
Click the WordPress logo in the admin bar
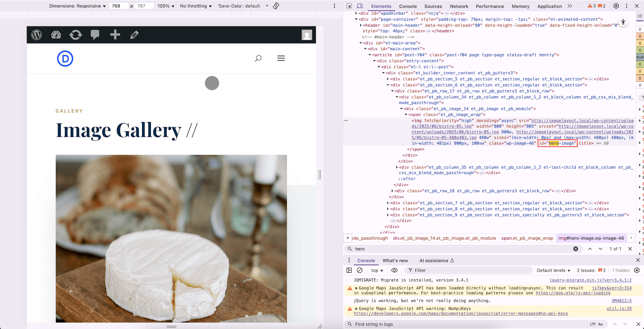(36, 35)
